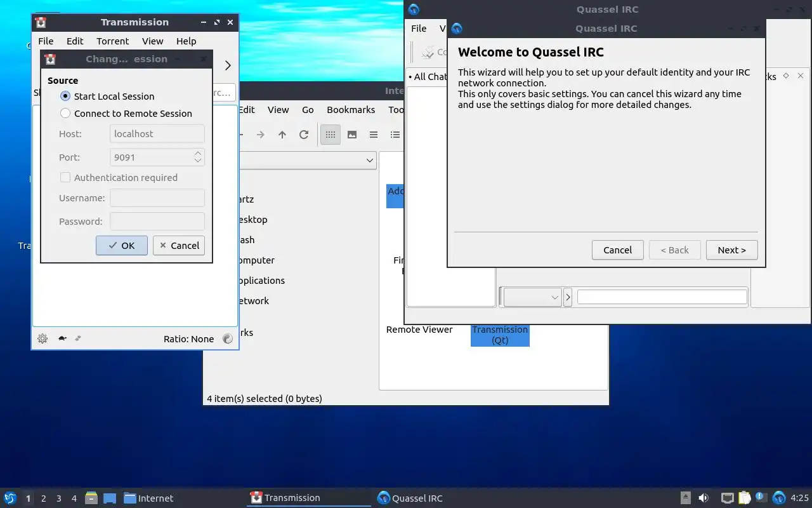Tick the Authentication required checkbox

point(119,178)
